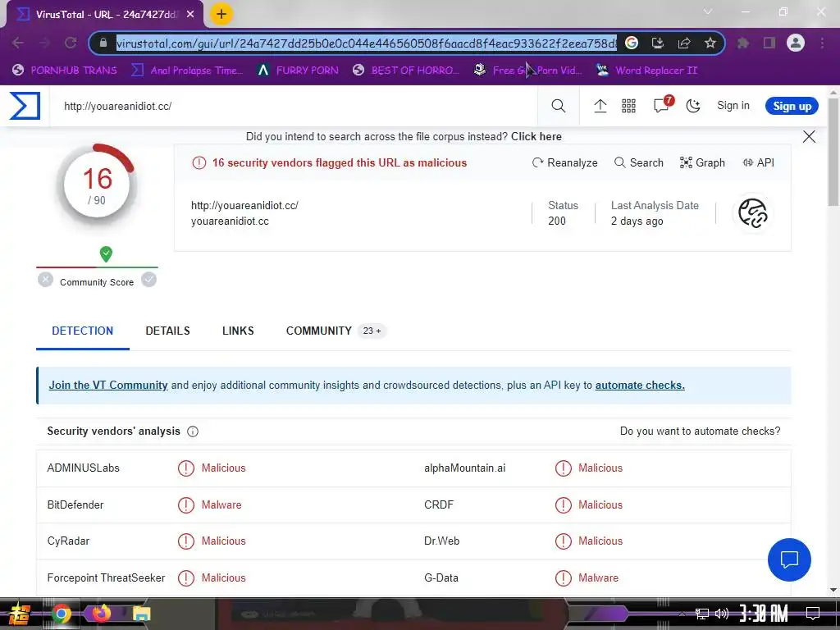Viewport: 840px width, 630px height.
Task: Vote malicious with community score X icon
Action: (x=46, y=280)
